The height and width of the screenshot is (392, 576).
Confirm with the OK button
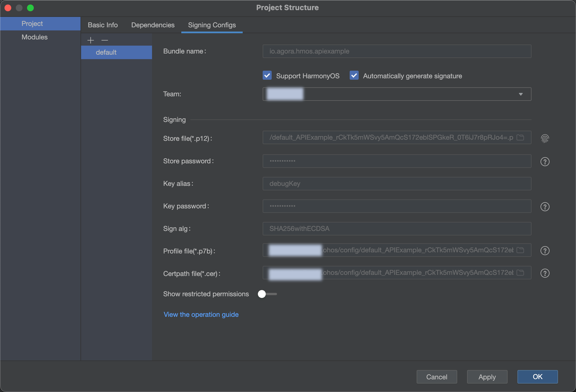(537, 377)
